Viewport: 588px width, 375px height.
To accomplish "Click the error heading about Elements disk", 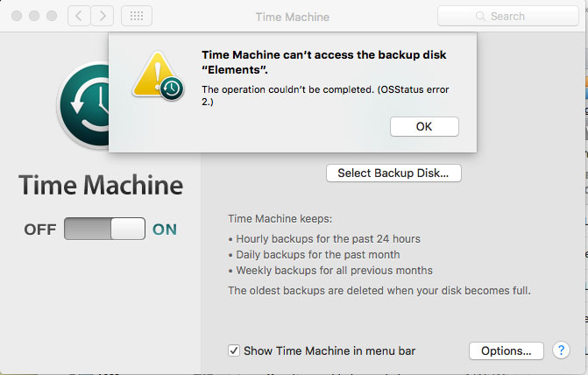I will (324, 62).
